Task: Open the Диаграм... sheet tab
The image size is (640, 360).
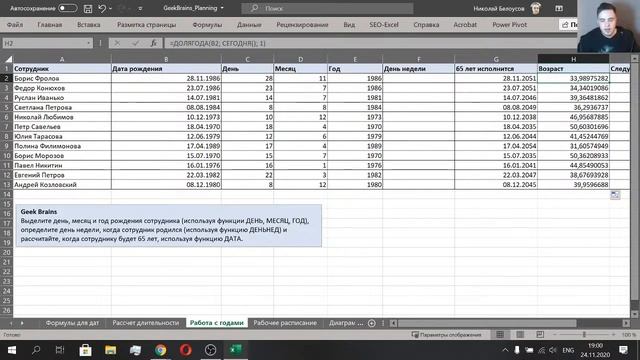Action: coord(345,323)
